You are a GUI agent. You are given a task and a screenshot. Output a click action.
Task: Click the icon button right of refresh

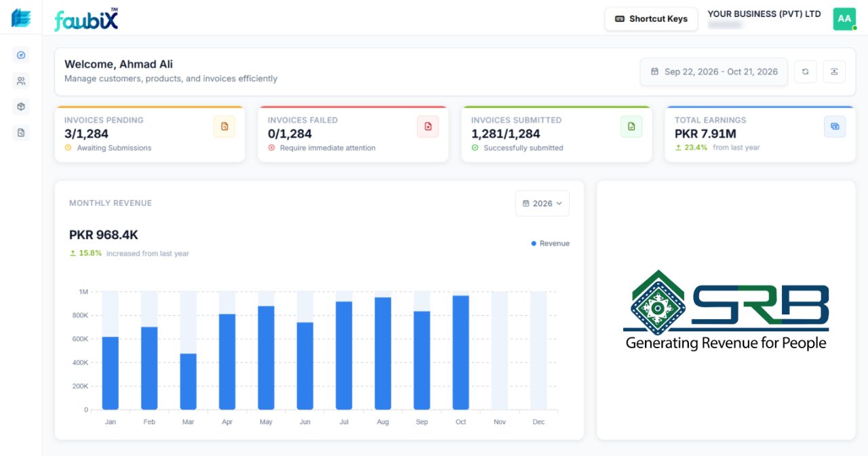pos(834,72)
